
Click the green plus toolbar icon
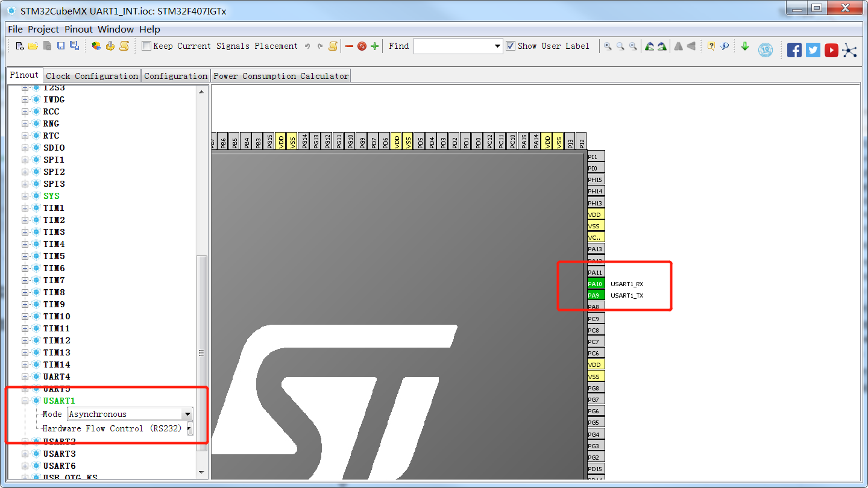[375, 46]
